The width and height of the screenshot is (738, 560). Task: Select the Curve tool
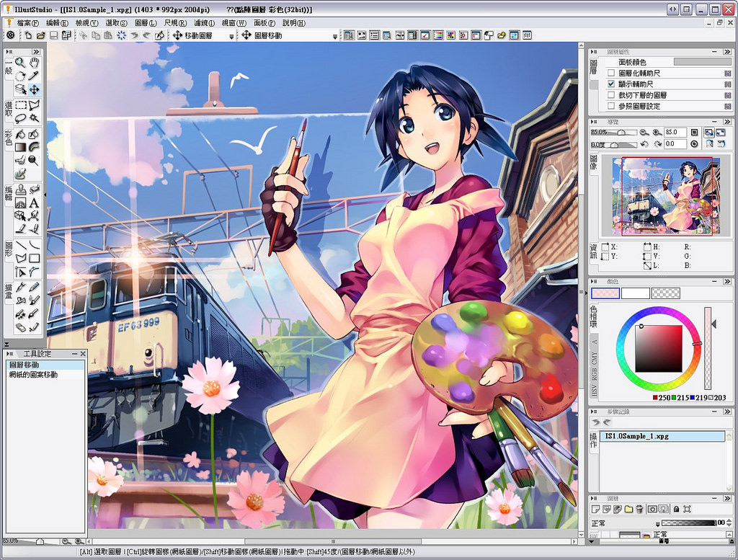[34, 245]
